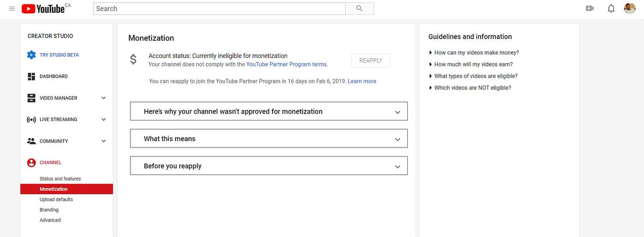Click 'Account status: Currently ineligible' text

point(218,56)
